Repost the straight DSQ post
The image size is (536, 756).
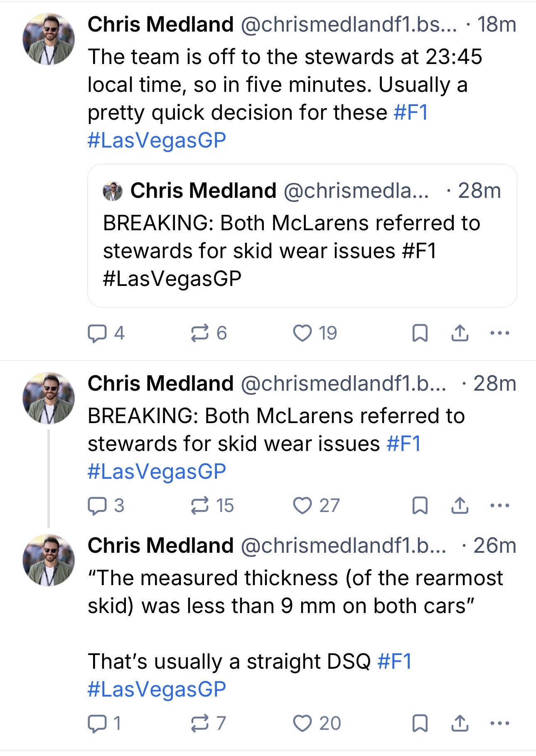tap(199, 724)
